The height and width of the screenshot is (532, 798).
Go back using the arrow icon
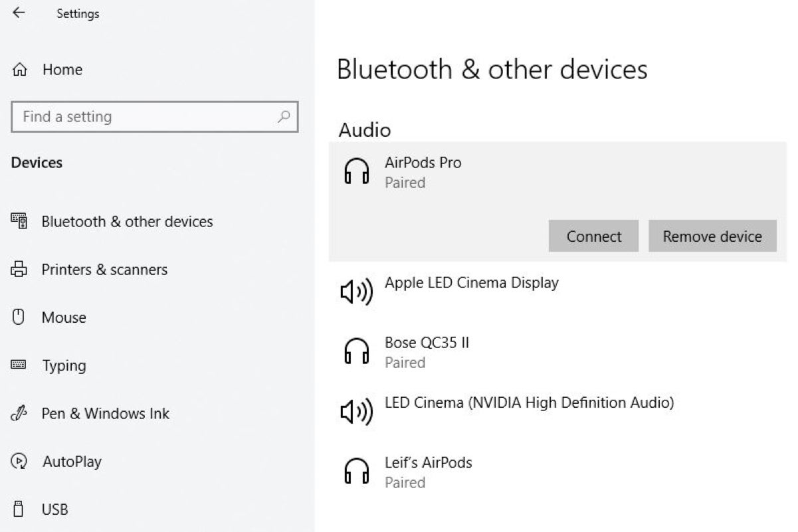pyautogui.click(x=19, y=13)
